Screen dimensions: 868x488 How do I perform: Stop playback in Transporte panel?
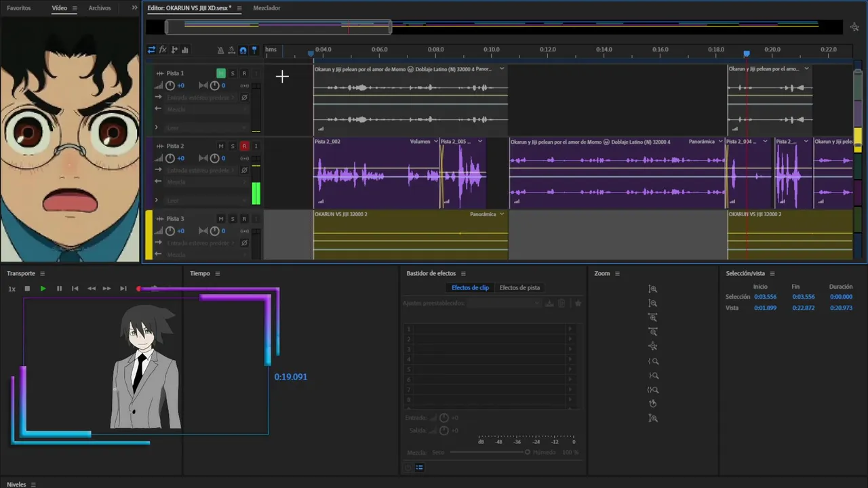(27, 289)
